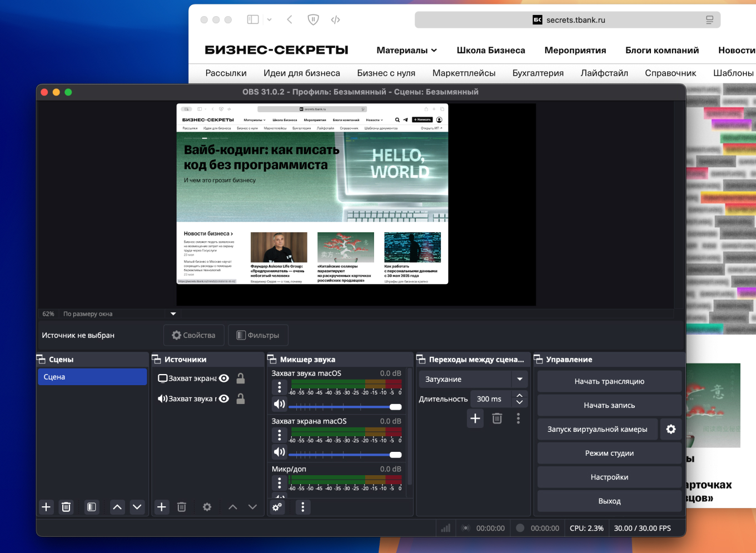Screen dimensions: 756x553
Task: Move source up using arrow in Sources panel
Action: coord(232,507)
